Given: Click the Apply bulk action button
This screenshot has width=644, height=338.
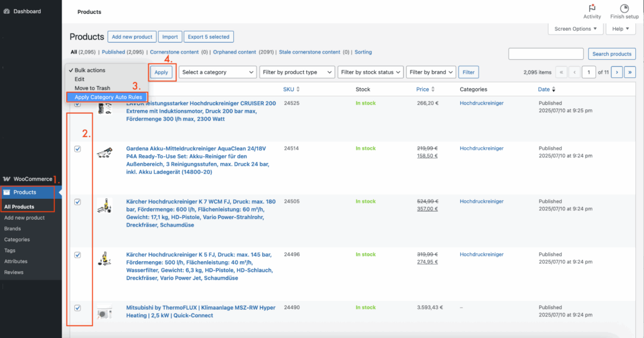Looking at the screenshot, I should (x=161, y=72).
